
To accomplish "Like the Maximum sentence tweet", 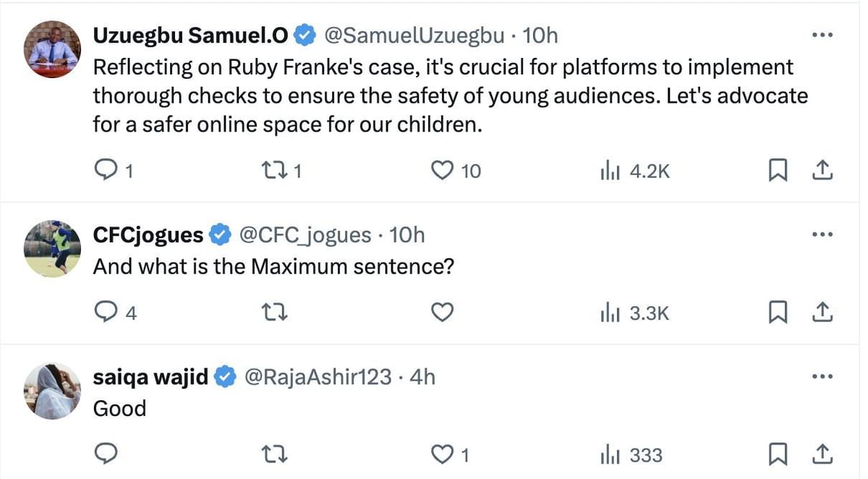I will pyautogui.click(x=442, y=313).
